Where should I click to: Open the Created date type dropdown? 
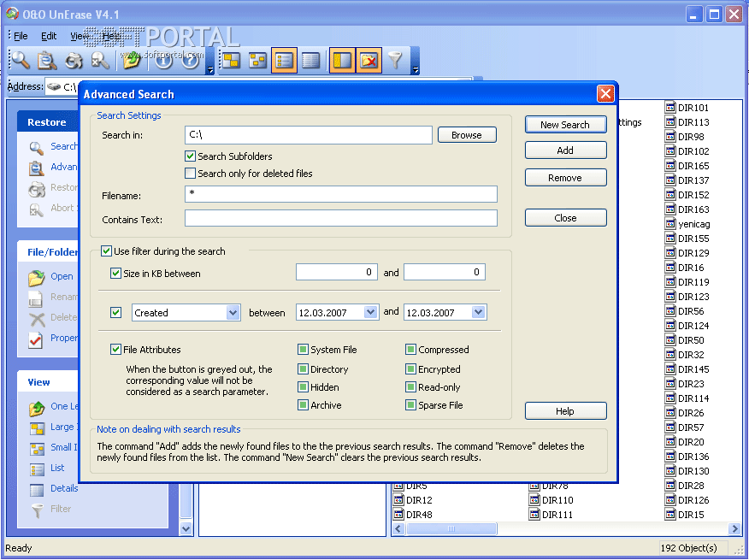(233, 313)
